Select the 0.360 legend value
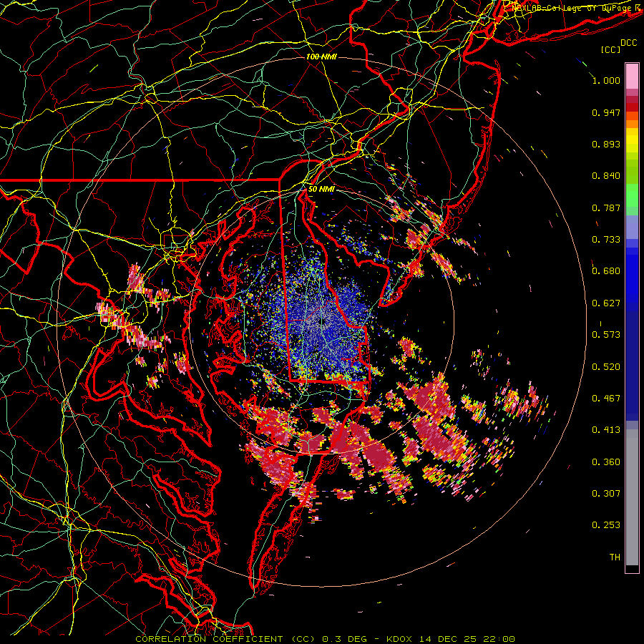This screenshot has width=644, height=644. pos(606,462)
